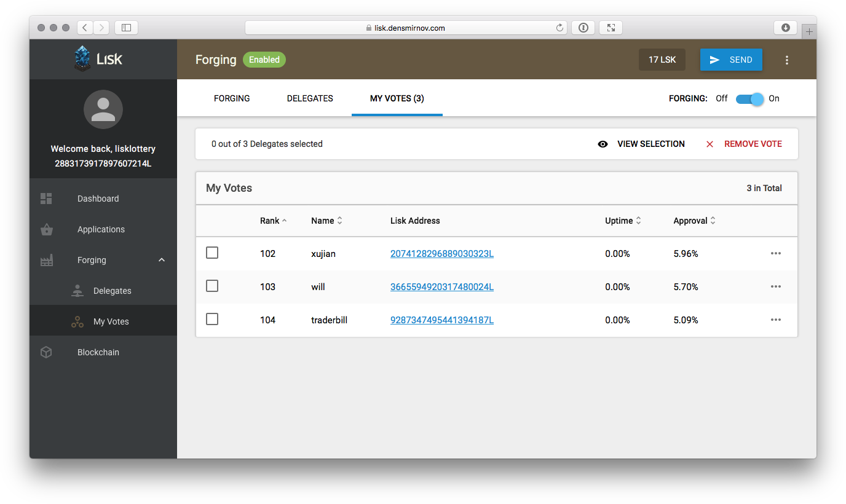Viewport: 846px width, 504px height.
Task: Open Safari downloads icon
Action: click(x=786, y=28)
